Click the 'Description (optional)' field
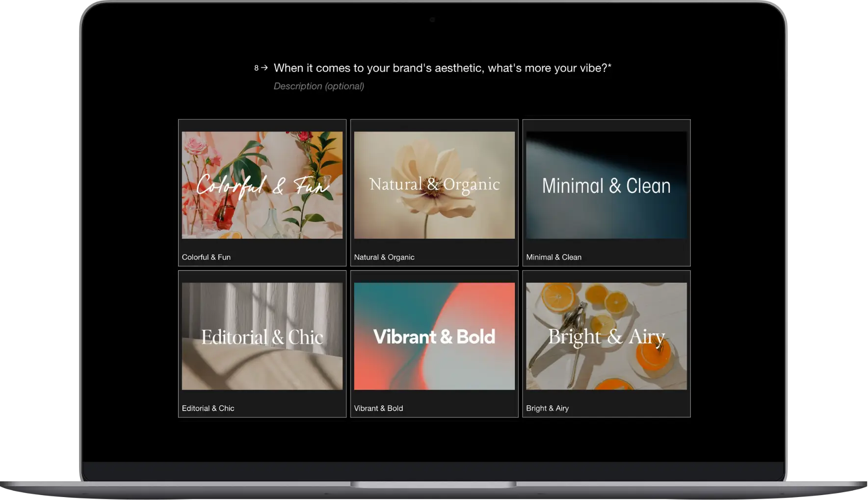Screen dimensions: 868x500 [x=319, y=86]
